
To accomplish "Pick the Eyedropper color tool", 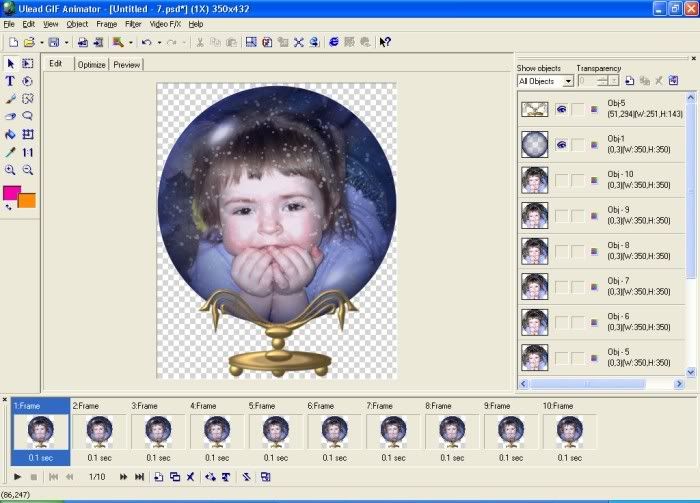I will (x=10, y=152).
